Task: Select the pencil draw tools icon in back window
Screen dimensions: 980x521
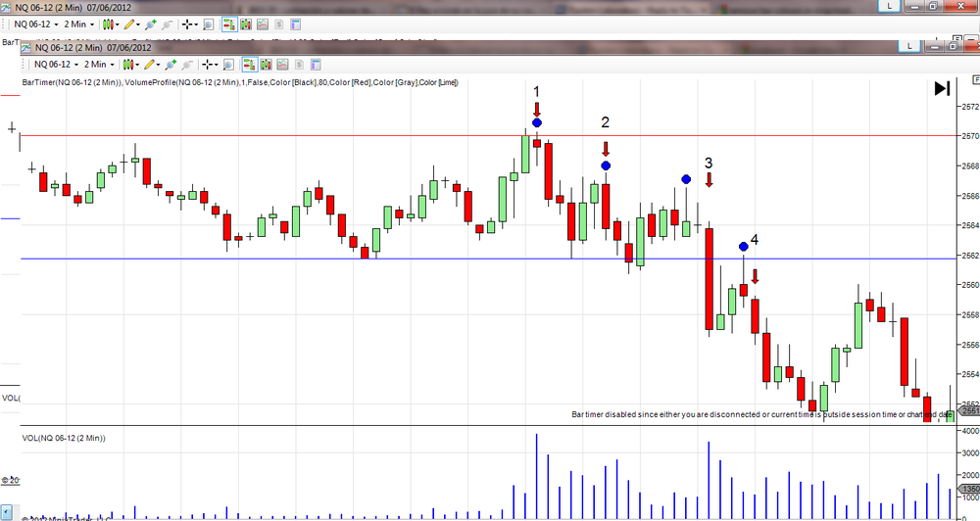Action: tap(128, 24)
